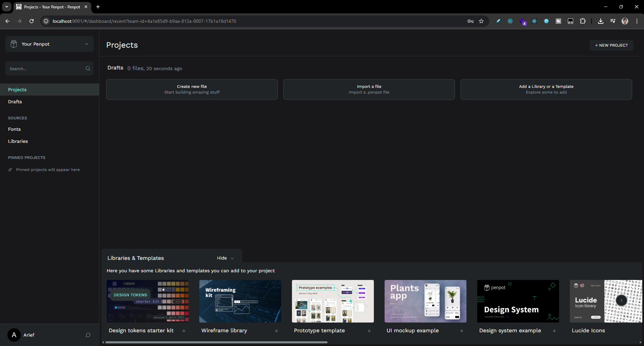Click the + NEW PROJECT button
Screen dimensions: 644x346
pos(611,45)
